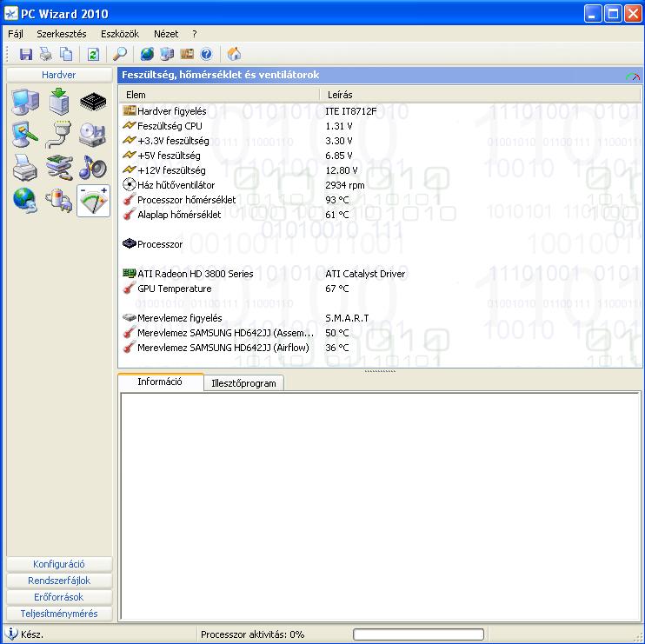Open the Printers sidebar icon
The width and height of the screenshot is (645, 644).
click(x=25, y=168)
